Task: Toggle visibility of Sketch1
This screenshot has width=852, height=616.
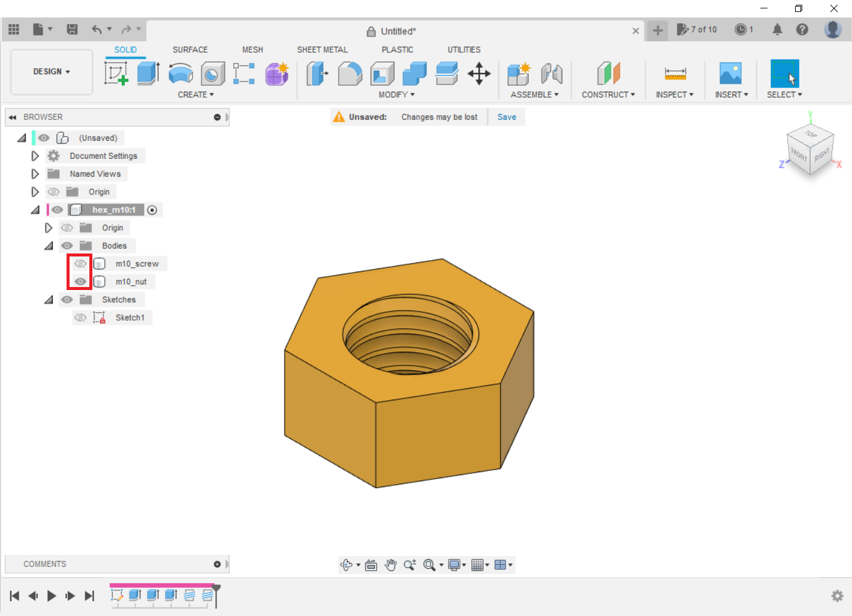Action: point(80,318)
